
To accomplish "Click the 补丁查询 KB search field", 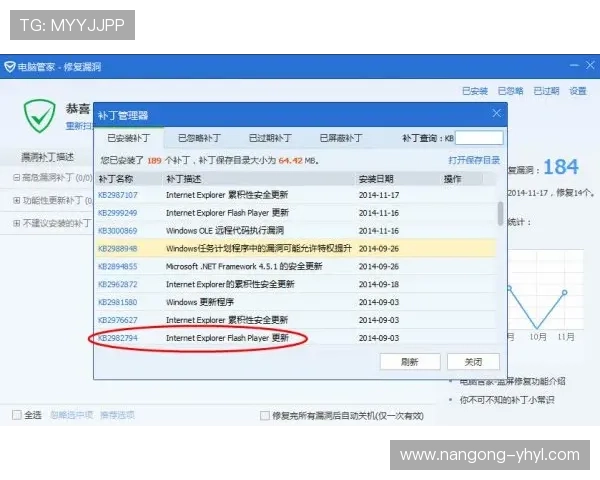I will (x=479, y=138).
